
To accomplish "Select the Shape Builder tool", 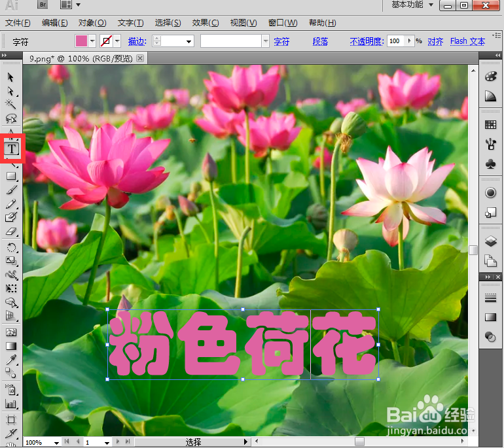I will click(11, 302).
